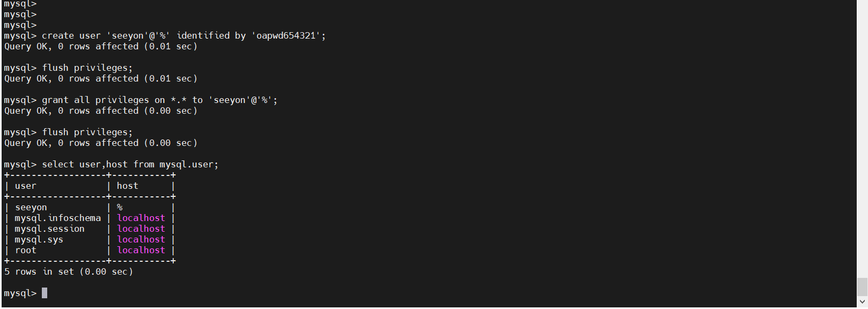Select the 'mysql.session' user cell
Image resolution: width=868 pixels, height=309 pixels.
[49, 229]
